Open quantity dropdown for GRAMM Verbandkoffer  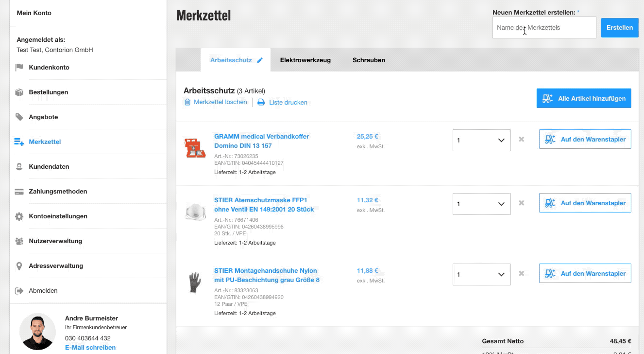[481, 140]
